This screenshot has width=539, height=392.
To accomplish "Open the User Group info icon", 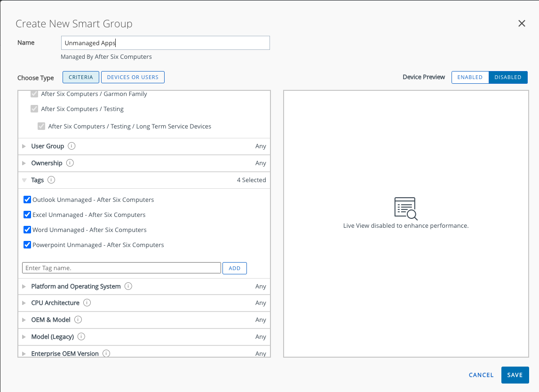I will click(x=71, y=146).
